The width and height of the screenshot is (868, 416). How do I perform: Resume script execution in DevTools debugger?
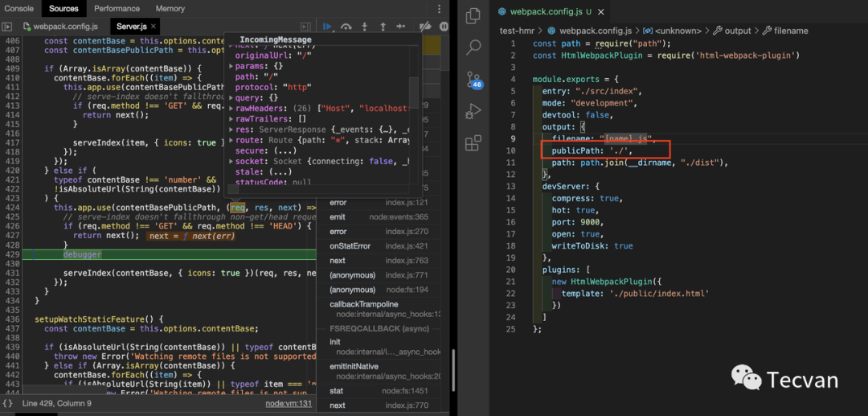tap(328, 26)
